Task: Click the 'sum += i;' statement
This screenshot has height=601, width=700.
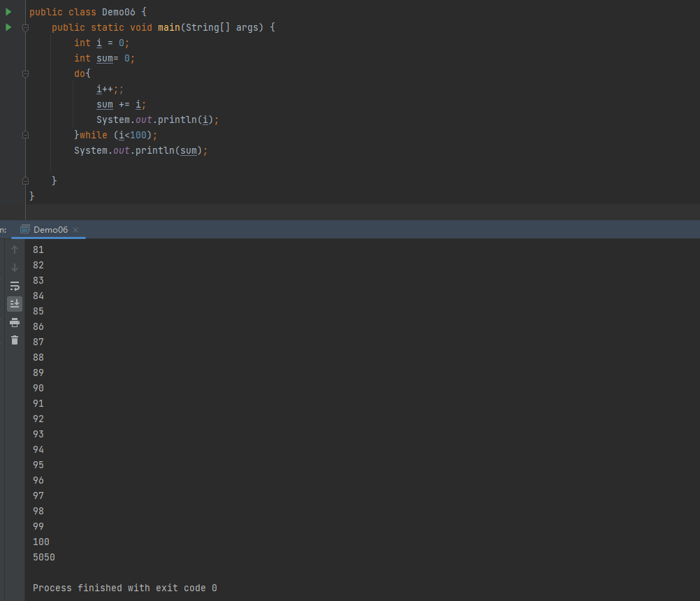Action: click(121, 105)
